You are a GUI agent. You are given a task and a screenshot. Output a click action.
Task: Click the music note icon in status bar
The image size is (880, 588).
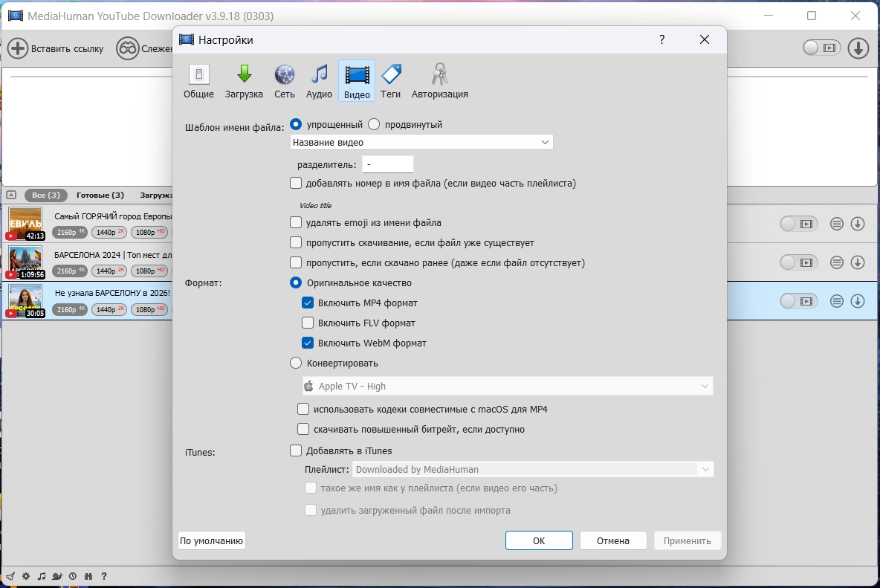coord(42,576)
